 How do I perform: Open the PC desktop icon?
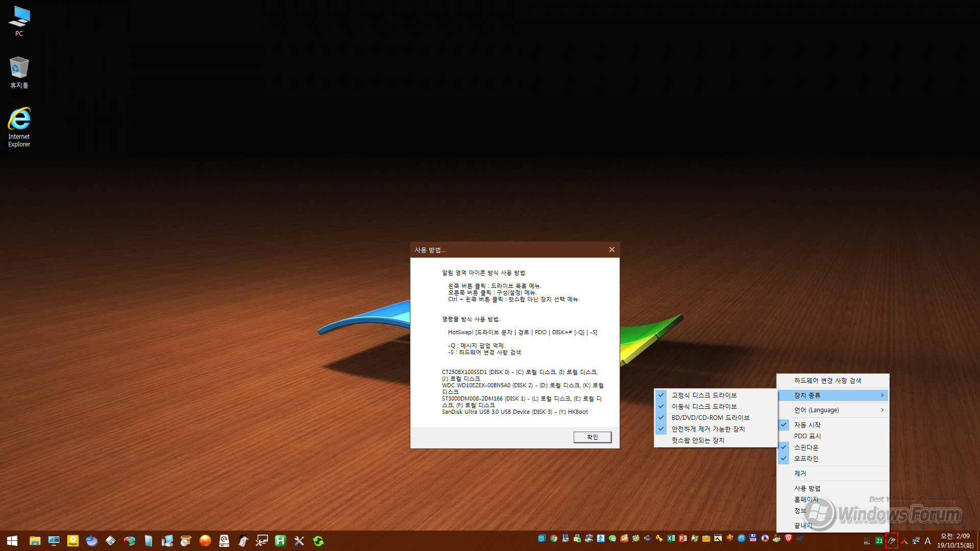pos(19,21)
